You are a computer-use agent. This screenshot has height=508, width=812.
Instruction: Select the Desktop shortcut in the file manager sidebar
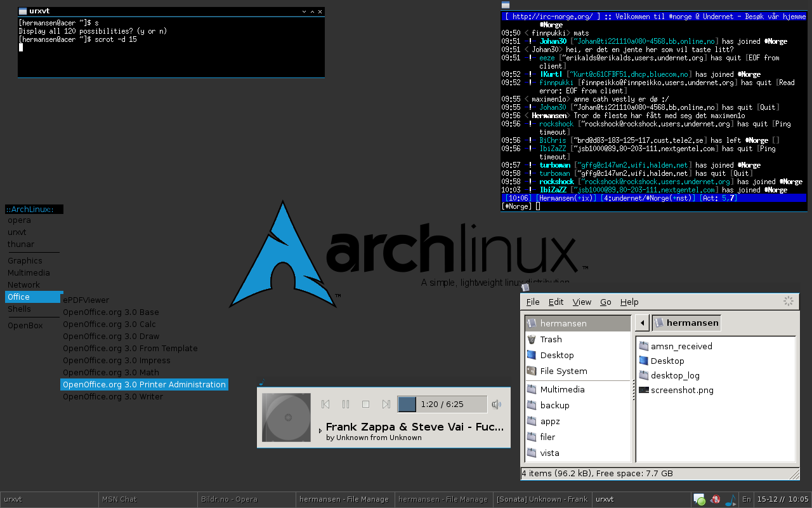pyautogui.click(x=578, y=355)
